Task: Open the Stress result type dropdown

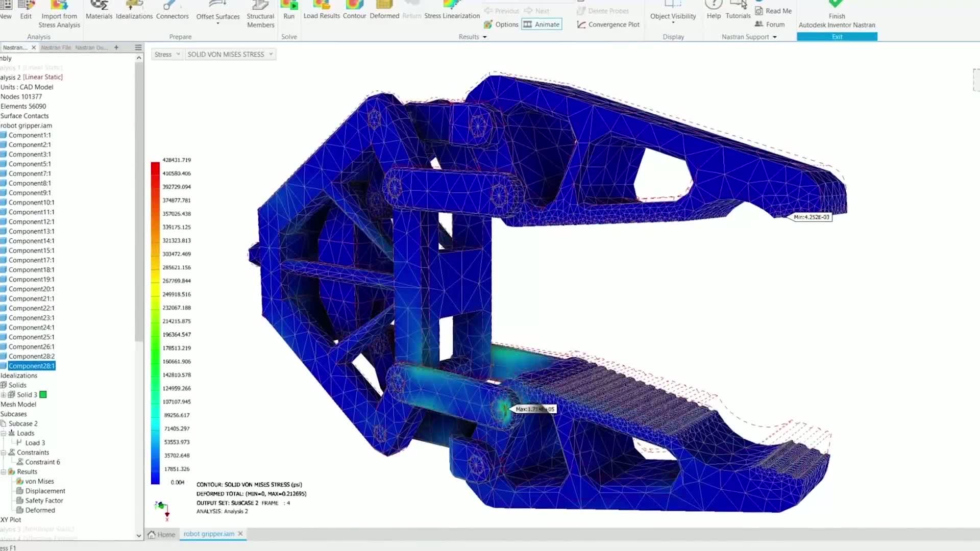Action: tap(167, 54)
